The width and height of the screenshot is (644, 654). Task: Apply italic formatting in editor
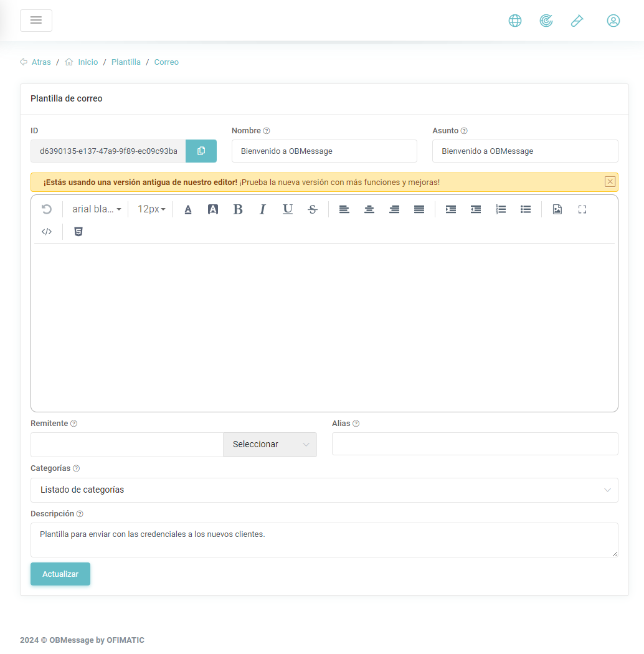[263, 209]
